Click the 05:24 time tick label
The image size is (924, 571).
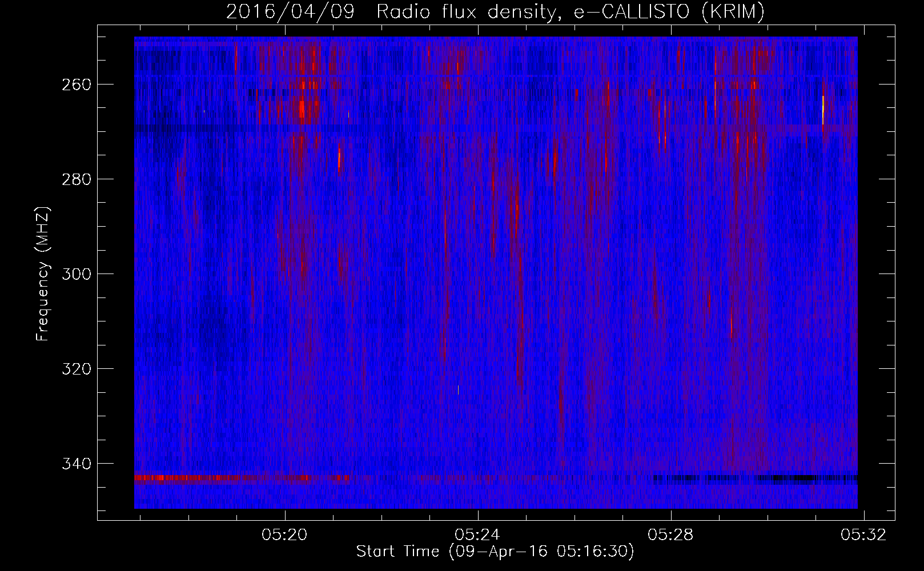[x=477, y=535]
